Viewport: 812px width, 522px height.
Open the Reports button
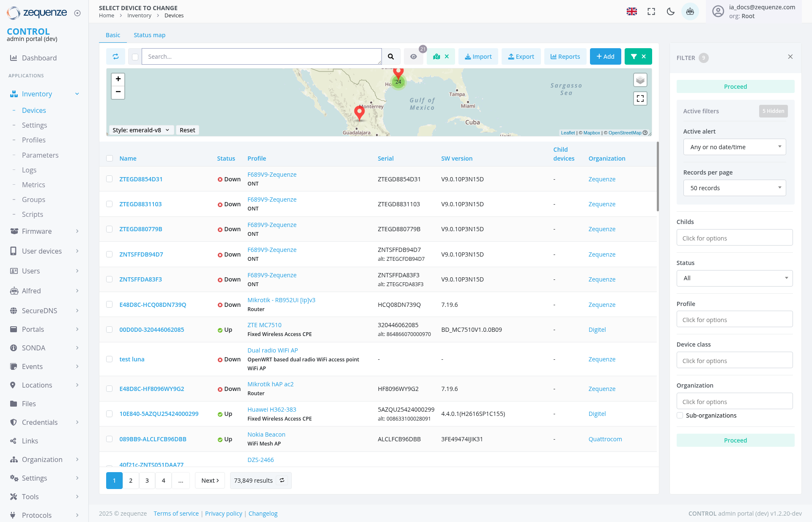pyautogui.click(x=565, y=57)
